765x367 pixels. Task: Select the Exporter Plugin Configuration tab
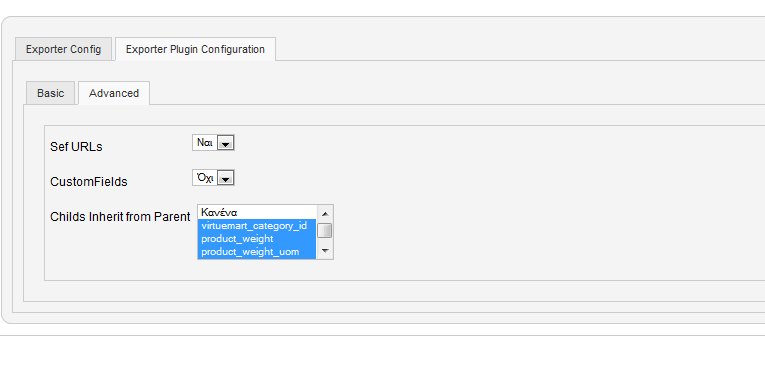195,49
